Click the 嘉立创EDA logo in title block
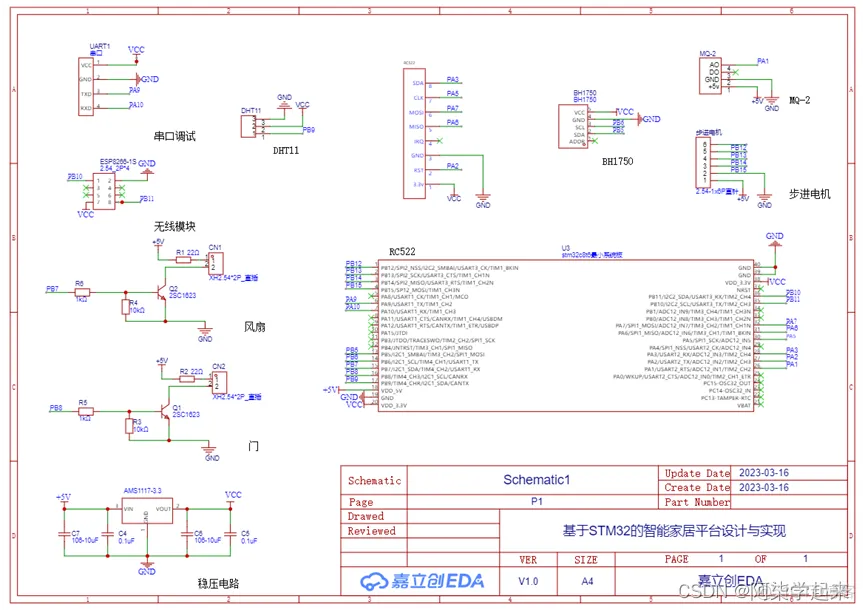The width and height of the screenshot is (865, 610). (x=422, y=581)
